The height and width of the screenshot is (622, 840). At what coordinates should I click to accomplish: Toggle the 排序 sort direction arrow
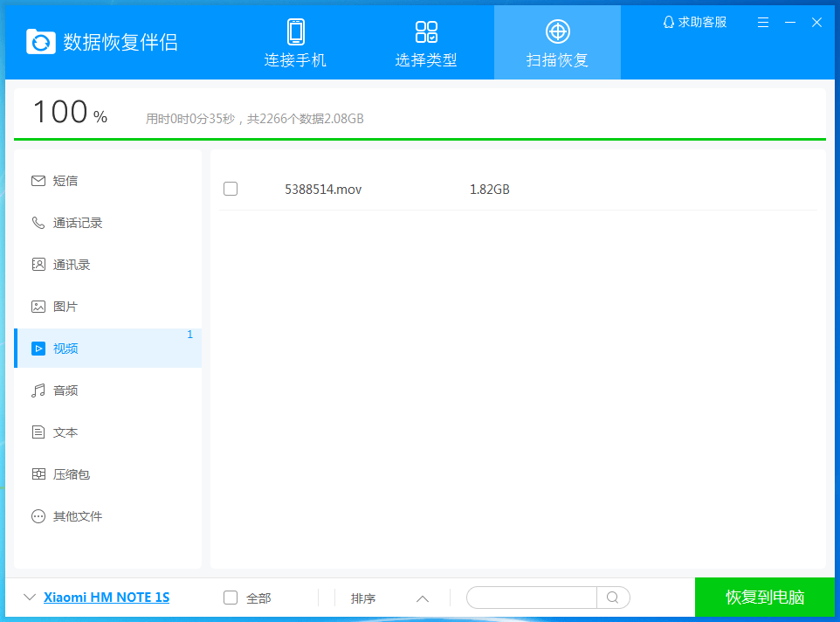423,598
